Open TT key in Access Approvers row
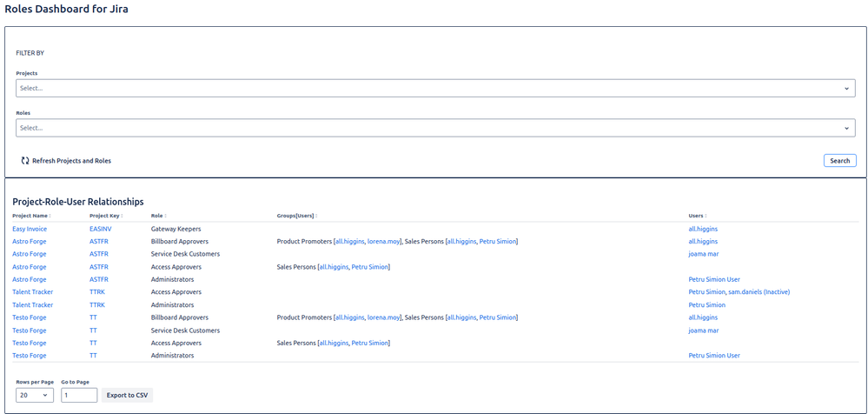This screenshot has height=414, width=868. pos(93,343)
